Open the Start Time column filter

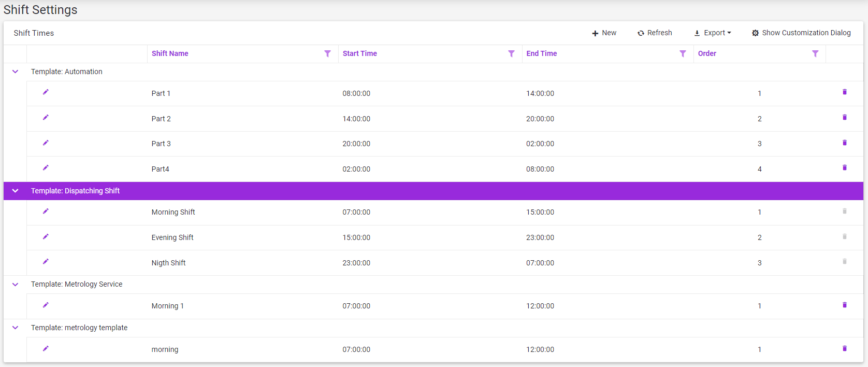point(511,54)
